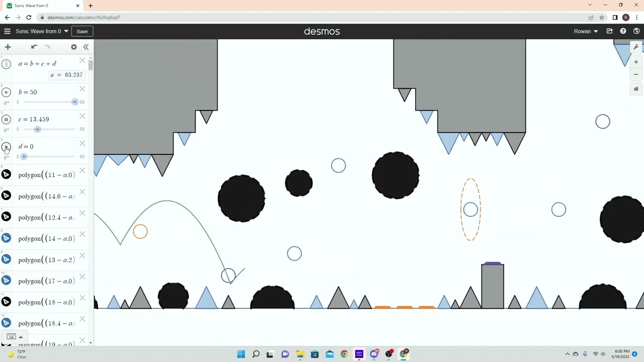Reset graph to default viewport home icon
The width and height of the screenshot is (644, 362).
(x=636, y=89)
